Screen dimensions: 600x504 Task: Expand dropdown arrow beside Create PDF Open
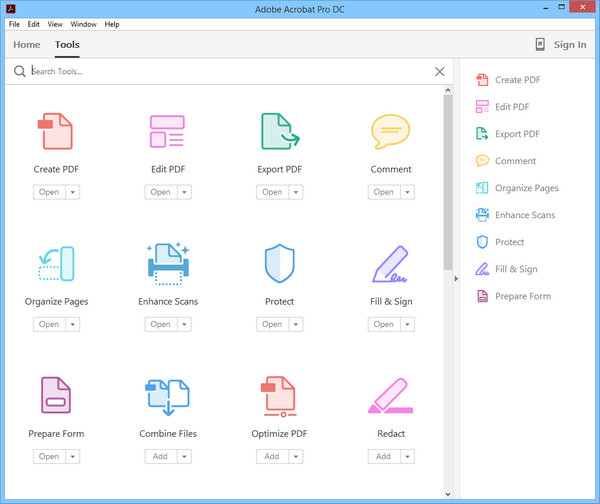(73, 192)
